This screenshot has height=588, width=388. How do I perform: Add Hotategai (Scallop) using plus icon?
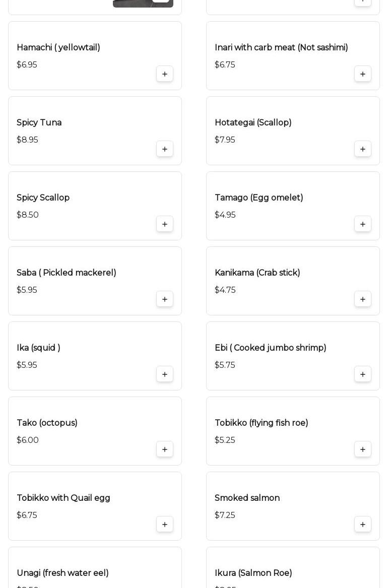point(363,149)
